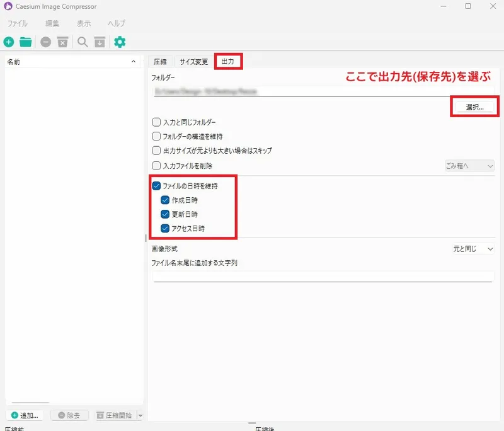Open the ファイル menu
Viewport: 504px width, 431px height.
click(18, 23)
